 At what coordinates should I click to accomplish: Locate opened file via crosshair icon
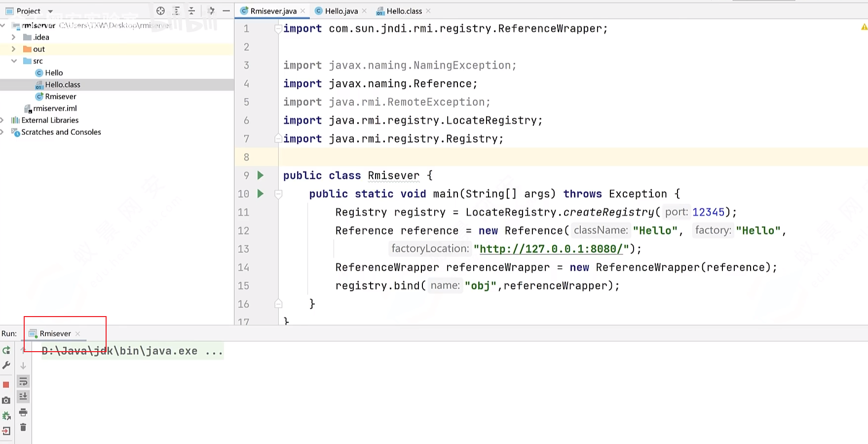point(160,11)
